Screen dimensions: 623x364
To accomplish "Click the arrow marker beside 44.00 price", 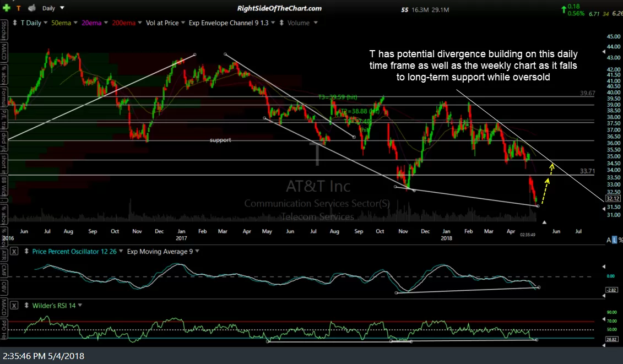I will [604, 52].
